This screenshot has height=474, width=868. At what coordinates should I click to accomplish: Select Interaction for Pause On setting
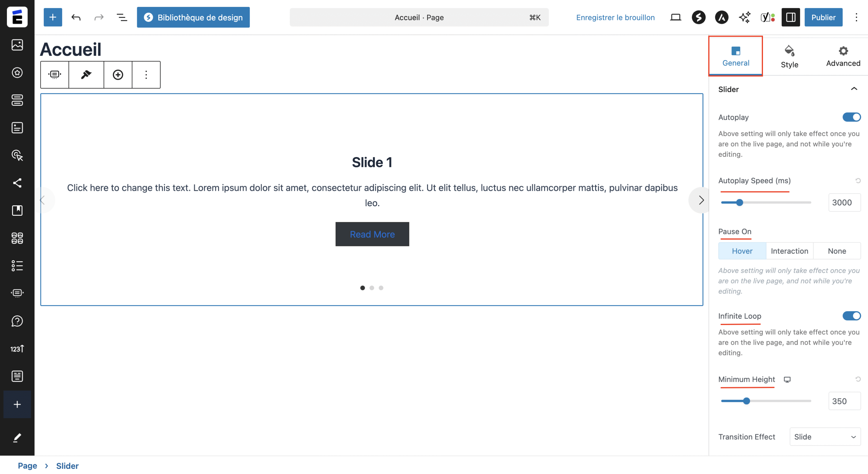tap(790, 251)
